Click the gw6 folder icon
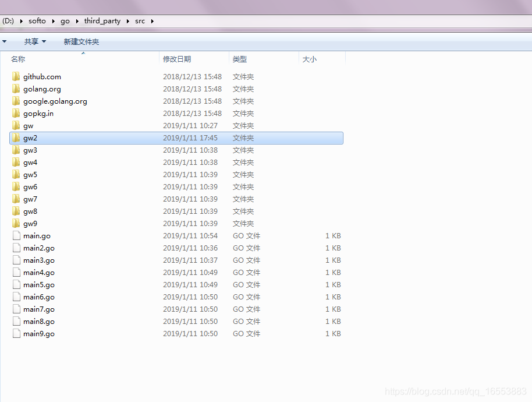 (16, 186)
